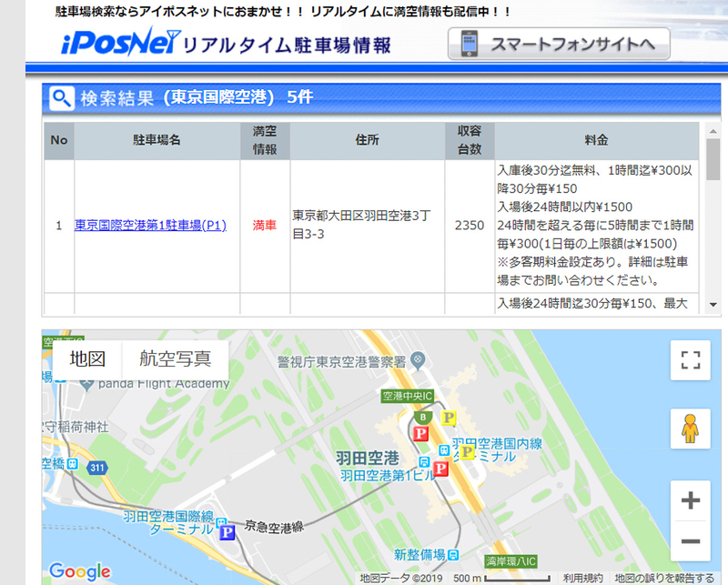Click 羽田空港国際線ターミナル station icon
Viewport: 728px width, 585px height.
pos(221,522)
